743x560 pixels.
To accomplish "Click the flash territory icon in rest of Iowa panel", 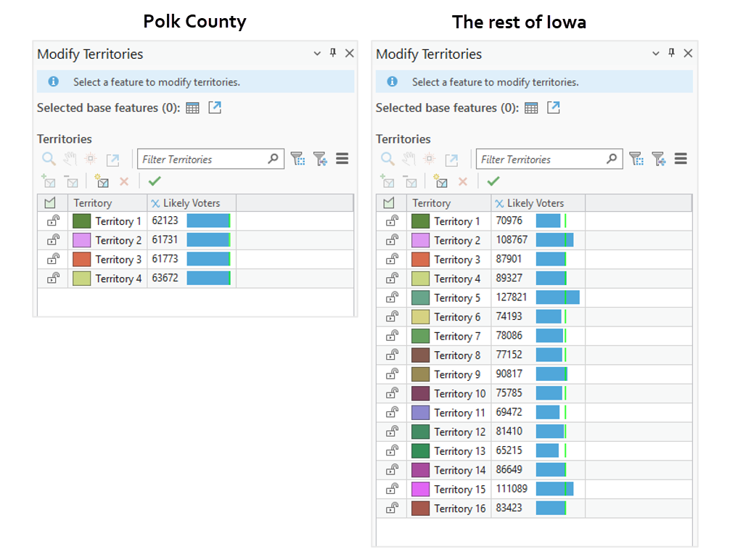I will (430, 159).
